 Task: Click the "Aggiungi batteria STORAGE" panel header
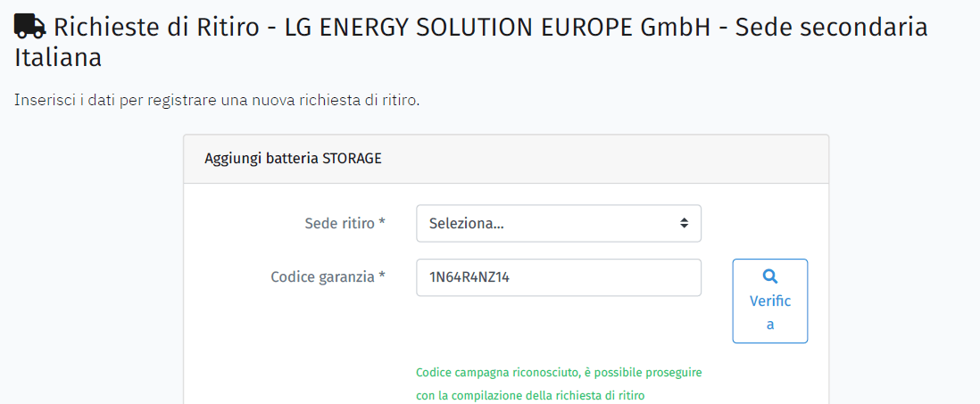[x=293, y=159]
